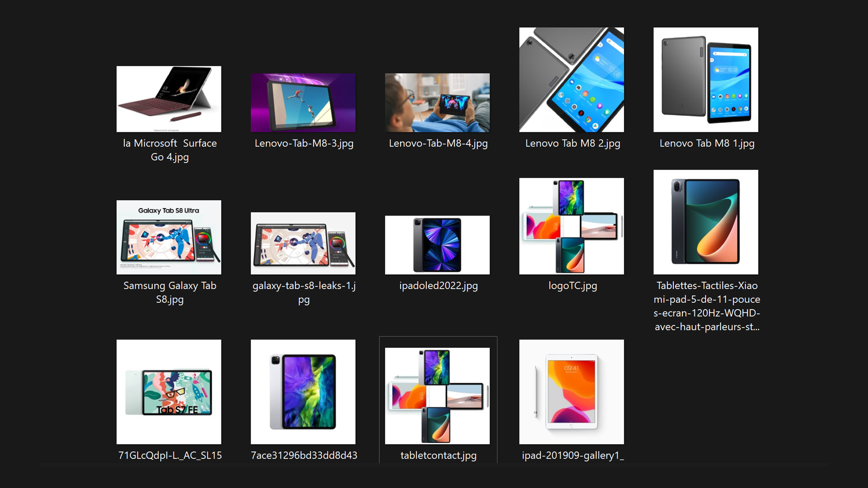Select the tabletcontact.jpg thumbnail
The height and width of the screenshot is (488, 868).
pyautogui.click(x=437, y=396)
